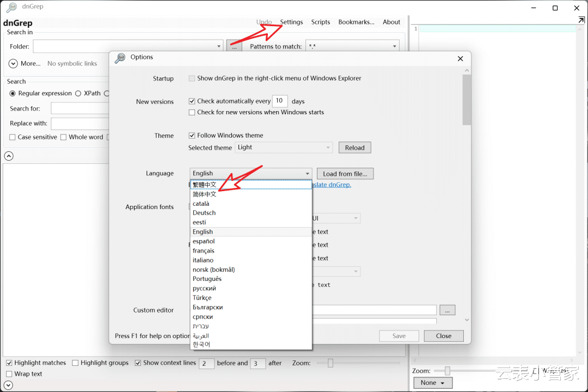Click the Close button in Options
The image size is (588, 392).
444,336
